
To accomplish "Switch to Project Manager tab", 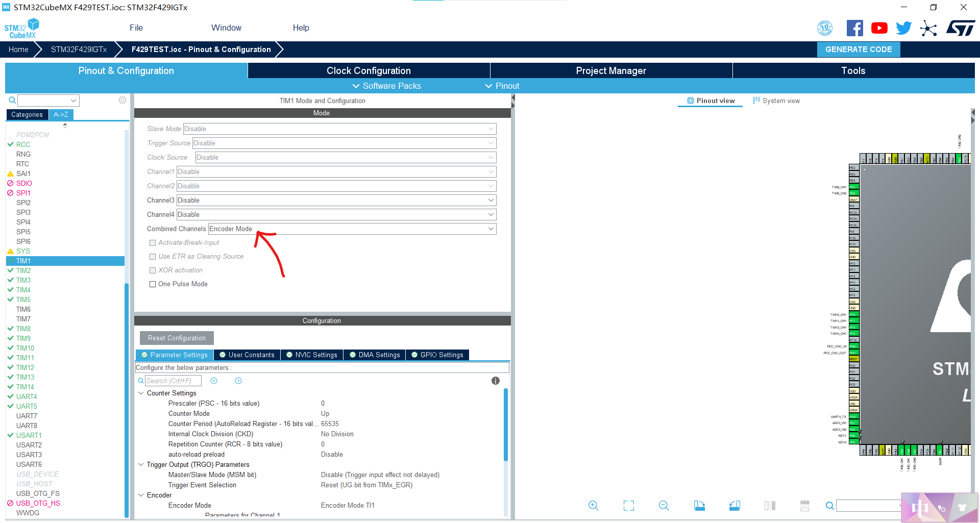I will point(611,70).
